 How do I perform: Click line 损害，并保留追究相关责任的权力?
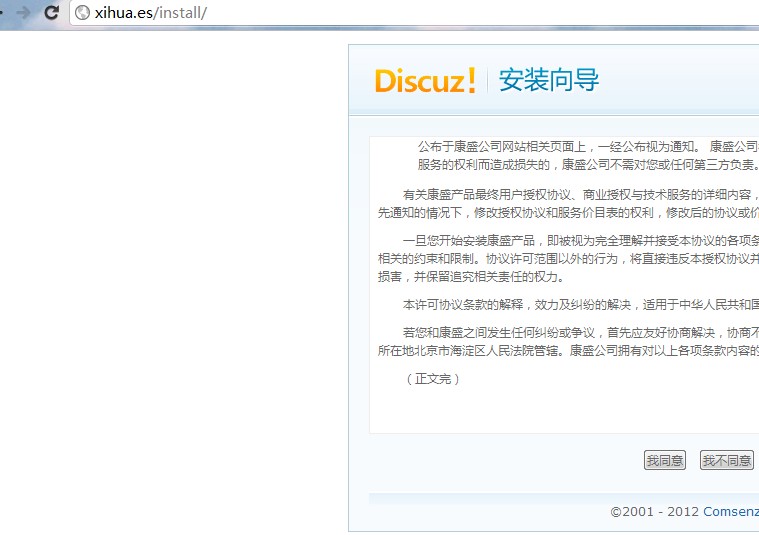(471, 277)
